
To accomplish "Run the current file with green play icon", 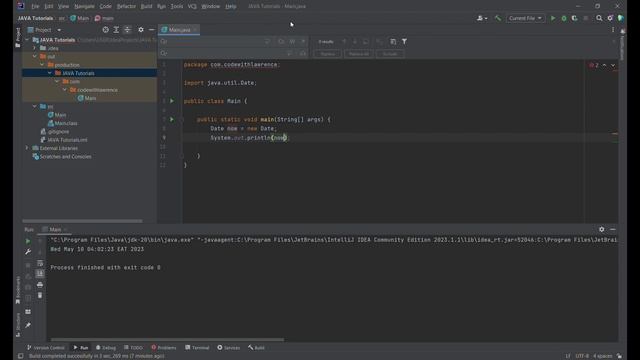I will click(553, 18).
